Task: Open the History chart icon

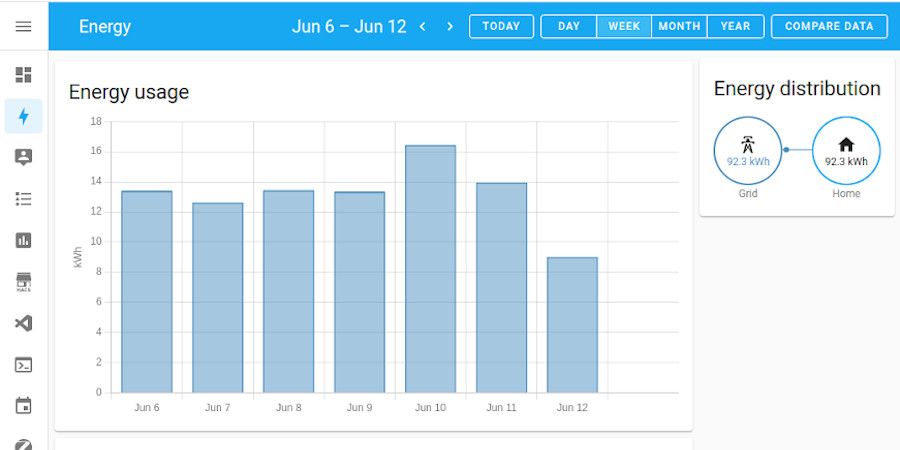Action: [23, 240]
